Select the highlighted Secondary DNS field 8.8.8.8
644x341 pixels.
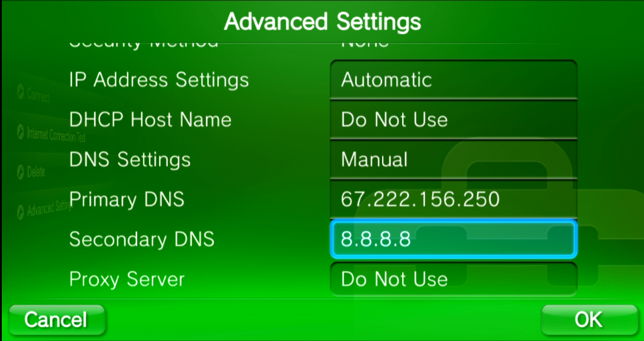coord(453,239)
